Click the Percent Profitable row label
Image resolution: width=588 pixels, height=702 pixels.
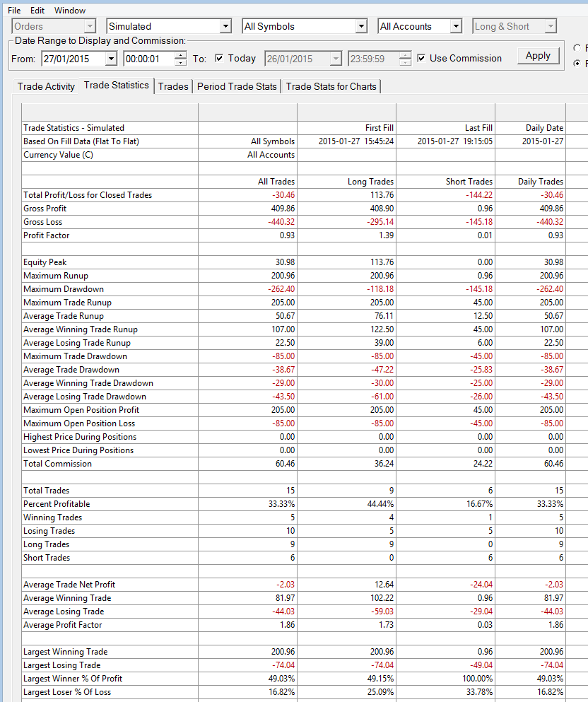coord(57,503)
